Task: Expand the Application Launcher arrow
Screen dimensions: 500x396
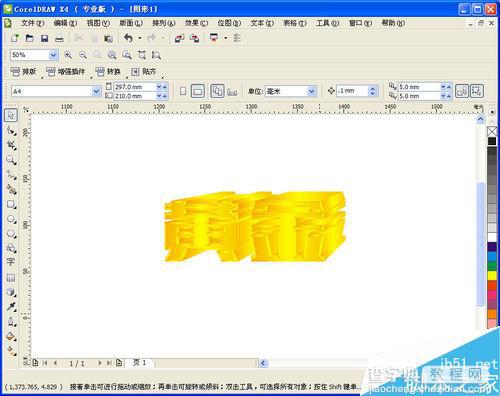Action: tap(226, 38)
